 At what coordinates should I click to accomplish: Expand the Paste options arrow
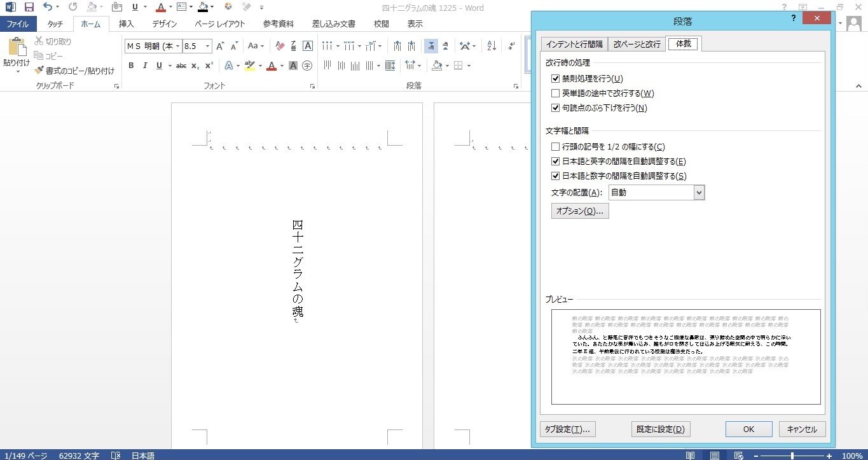[17, 72]
